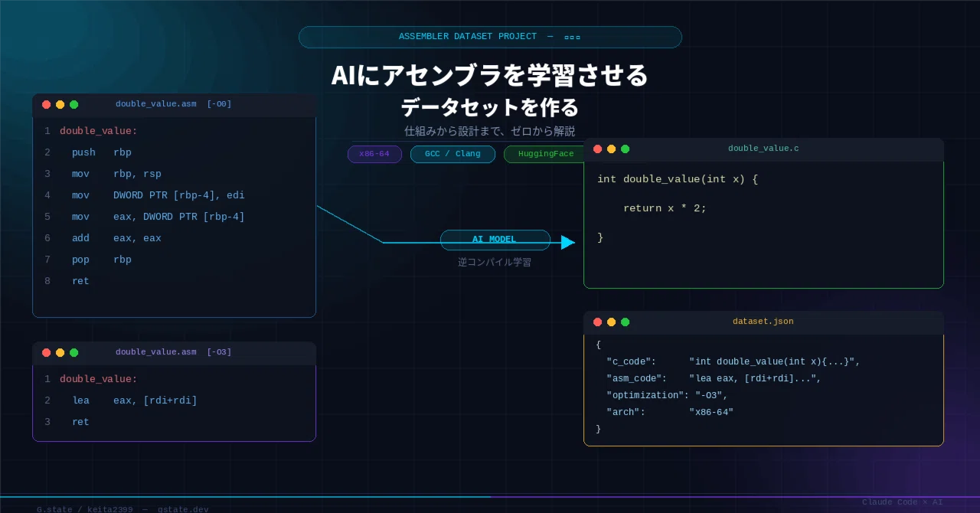This screenshot has height=513, width=980.
Task: Click the line 'pop rbp'
Action: 102,260
